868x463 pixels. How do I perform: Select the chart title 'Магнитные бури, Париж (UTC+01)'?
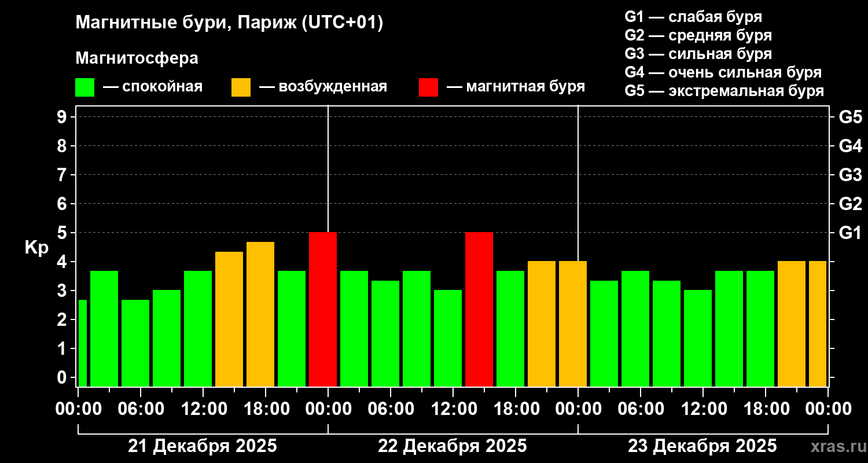point(230,23)
